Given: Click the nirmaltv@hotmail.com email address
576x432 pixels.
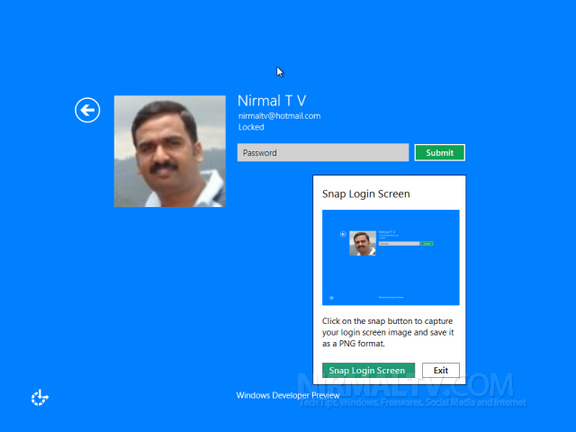Looking at the screenshot, I should coord(279,116).
